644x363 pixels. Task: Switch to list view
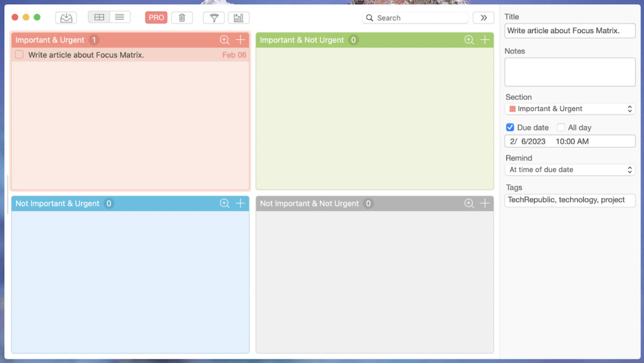(x=120, y=17)
